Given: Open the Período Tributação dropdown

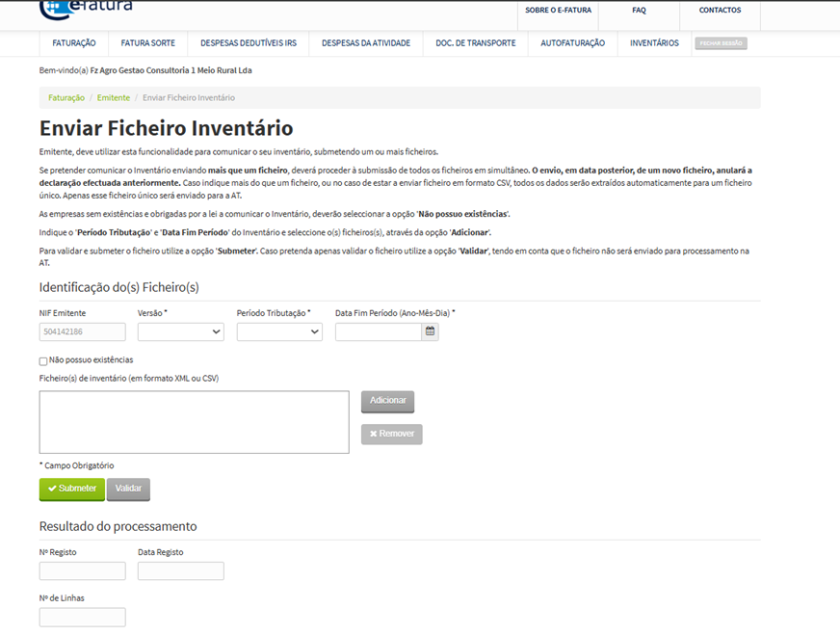Looking at the screenshot, I should click(x=279, y=331).
